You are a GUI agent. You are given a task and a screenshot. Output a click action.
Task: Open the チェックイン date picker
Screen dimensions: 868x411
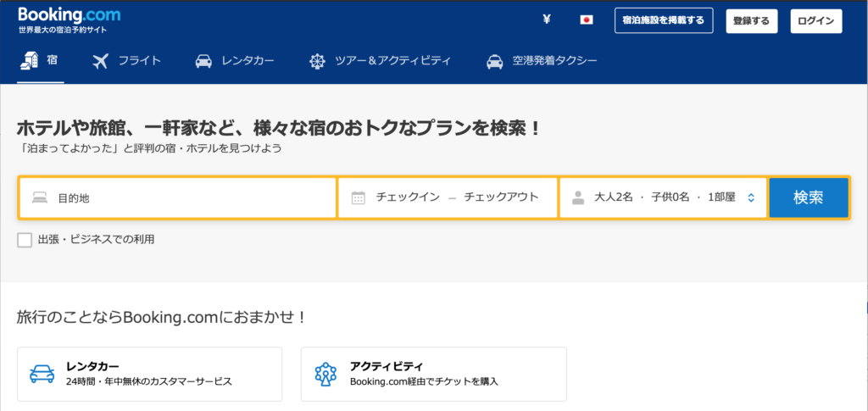(x=408, y=197)
